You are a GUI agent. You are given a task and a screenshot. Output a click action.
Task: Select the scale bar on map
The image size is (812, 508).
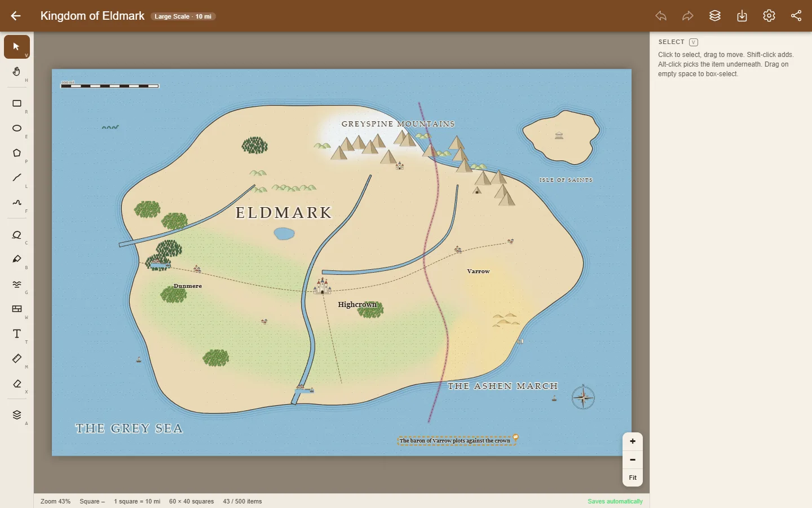[110, 85]
